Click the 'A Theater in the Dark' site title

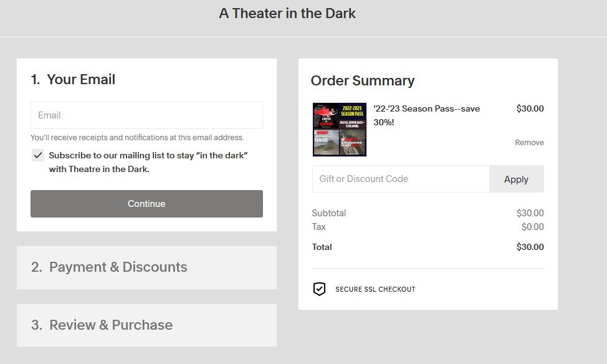[x=287, y=13]
